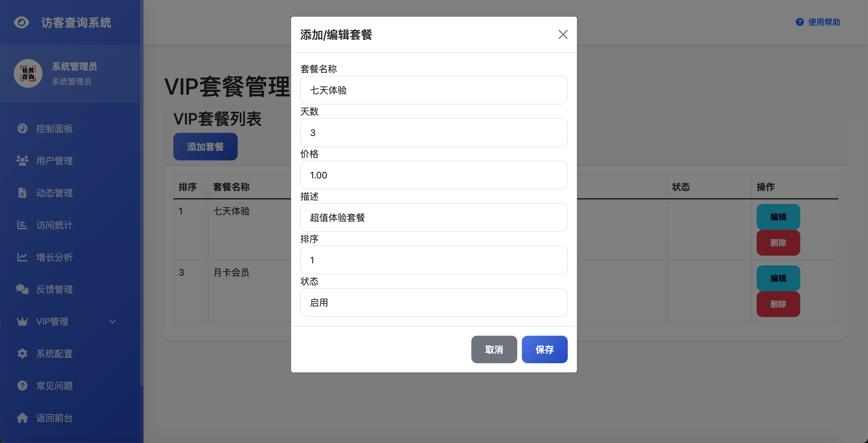
Task: Click 编辑 for the 七天体验 row
Action: (x=778, y=217)
